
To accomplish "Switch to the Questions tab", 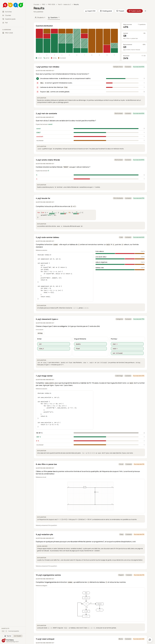I will [x=54, y=17].
